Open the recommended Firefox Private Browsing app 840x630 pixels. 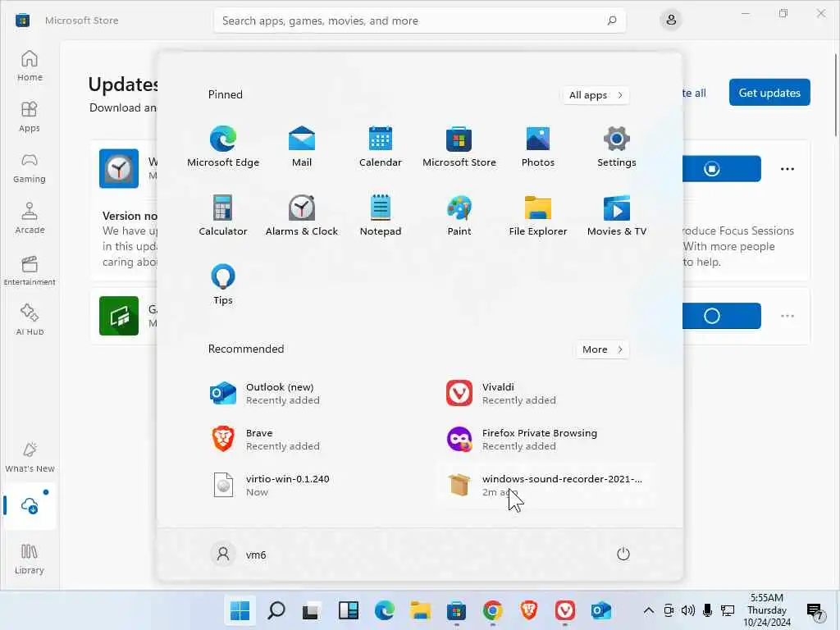[546, 440]
